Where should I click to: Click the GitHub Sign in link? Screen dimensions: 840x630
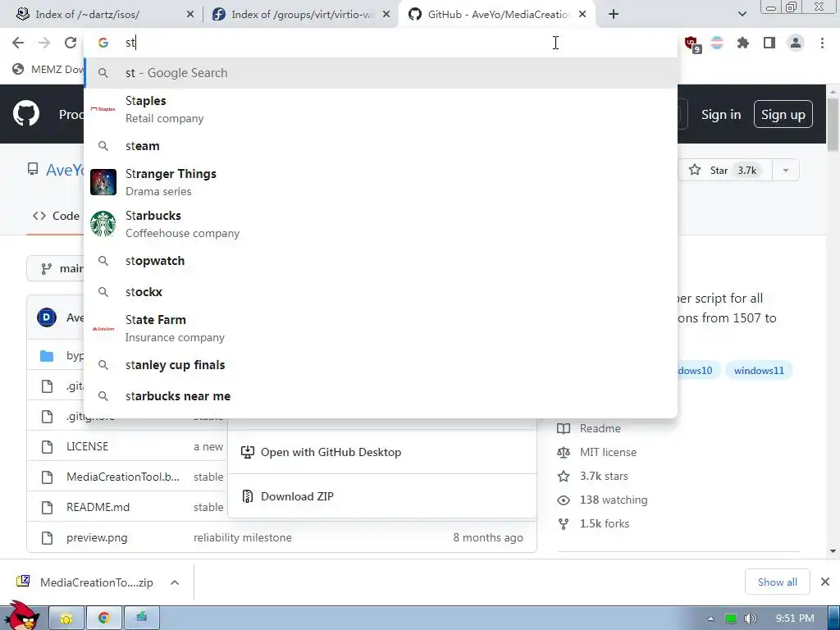coord(721,115)
